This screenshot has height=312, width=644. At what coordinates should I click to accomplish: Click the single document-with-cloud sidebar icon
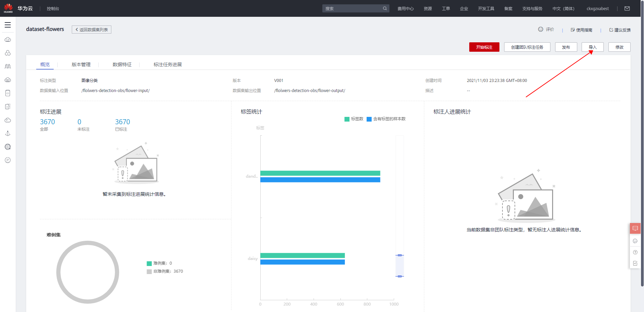pos(8,93)
